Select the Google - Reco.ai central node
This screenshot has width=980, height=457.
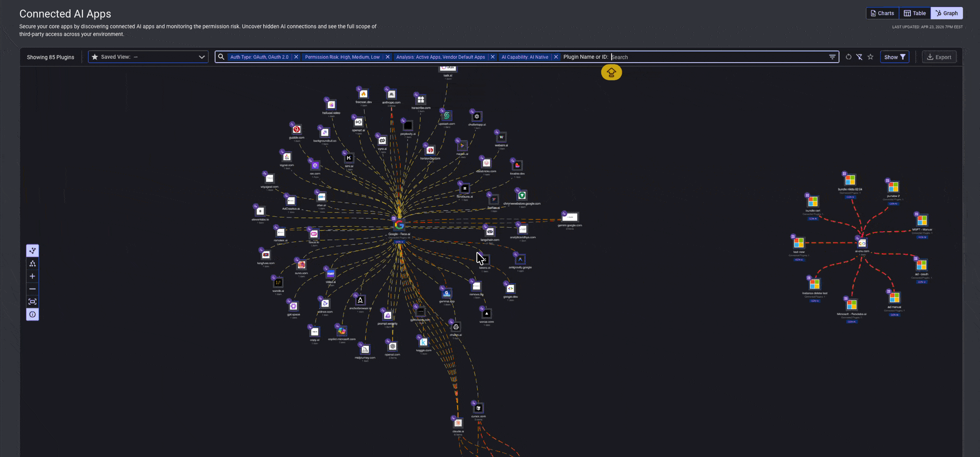[399, 225]
